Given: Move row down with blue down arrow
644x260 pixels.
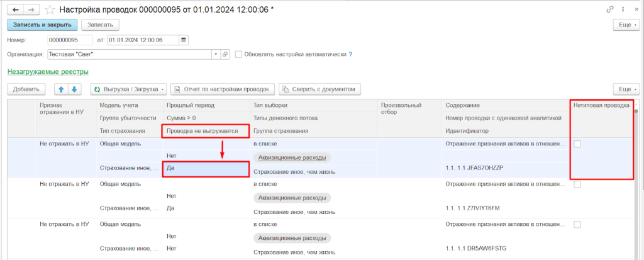Looking at the screenshot, I should (74, 89).
